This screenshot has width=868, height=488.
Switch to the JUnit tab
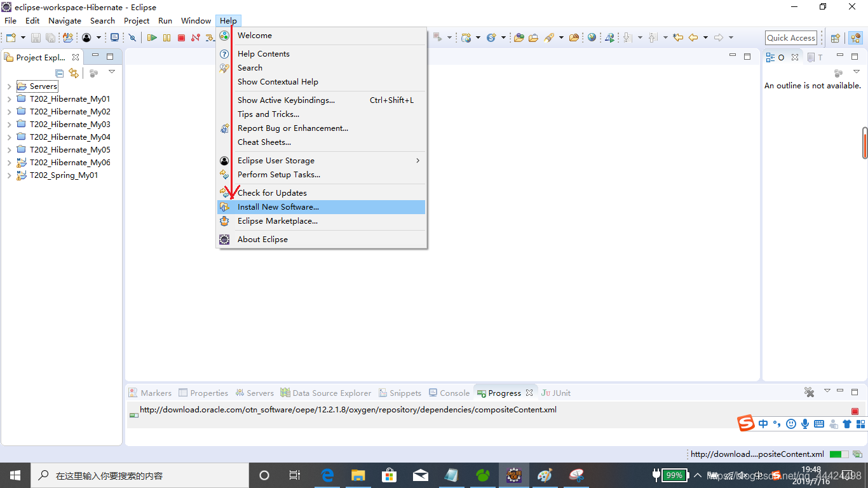pos(556,393)
